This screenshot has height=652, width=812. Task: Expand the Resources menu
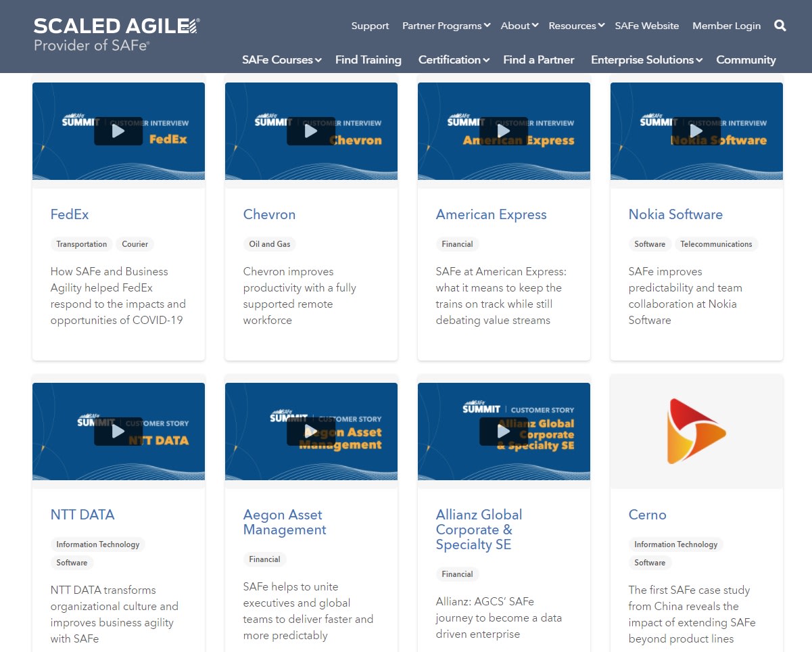point(577,26)
